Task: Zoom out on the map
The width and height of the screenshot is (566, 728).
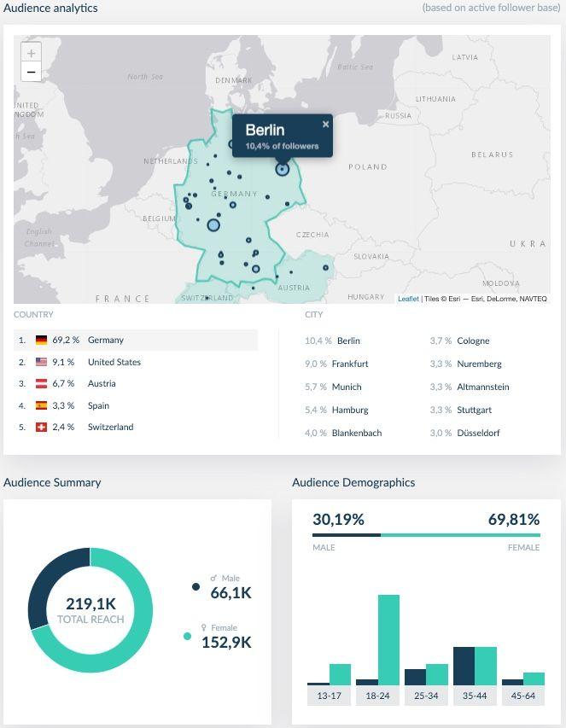Action: point(31,73)
